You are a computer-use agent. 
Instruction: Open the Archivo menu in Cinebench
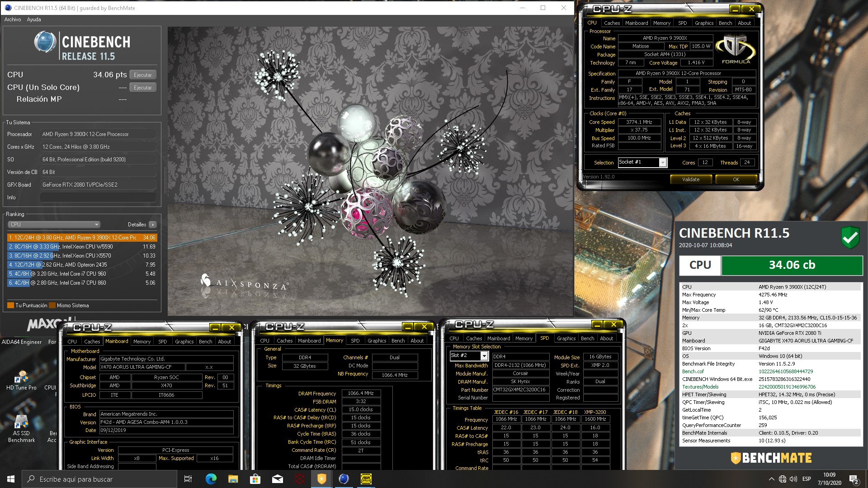click(13, 19)
